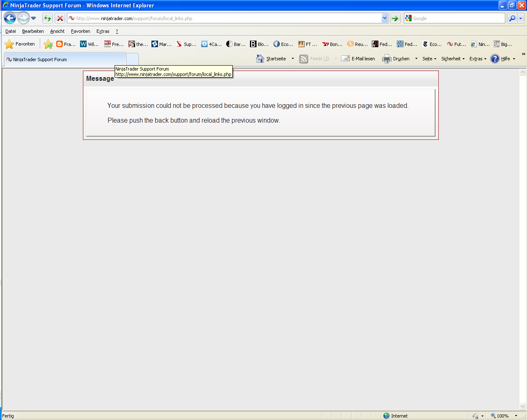Expand the Drucken dropdown arrow
Viewport: 527px width, 420px height.
[x=416, y=59]
